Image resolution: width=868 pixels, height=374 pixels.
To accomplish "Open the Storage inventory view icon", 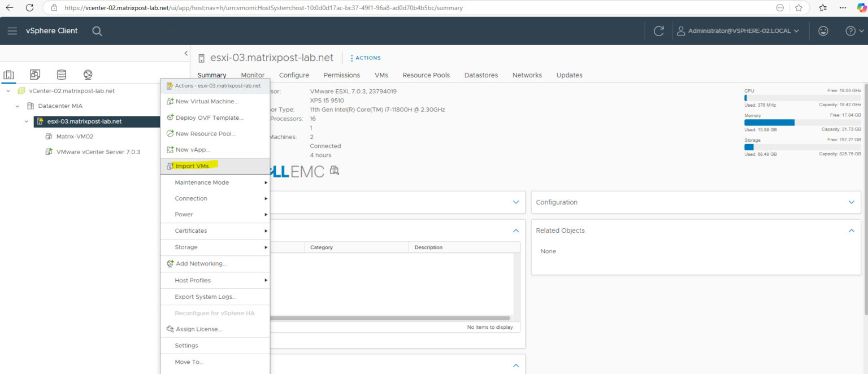I will 61,75.
